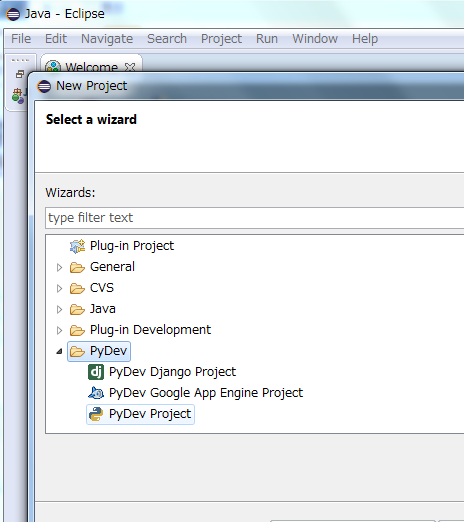464x522 pixels.
Task: Click the Java folder icon
Action: click(77, 309)
